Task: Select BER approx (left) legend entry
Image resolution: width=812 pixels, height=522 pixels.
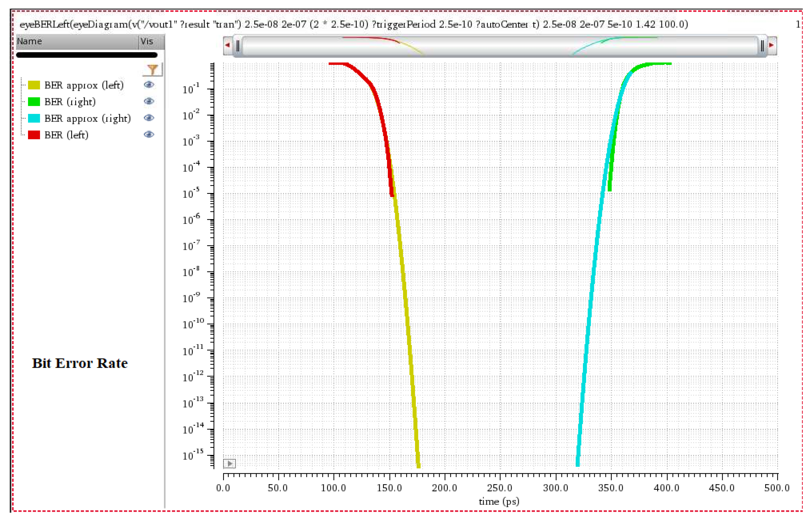Action: 84,85
